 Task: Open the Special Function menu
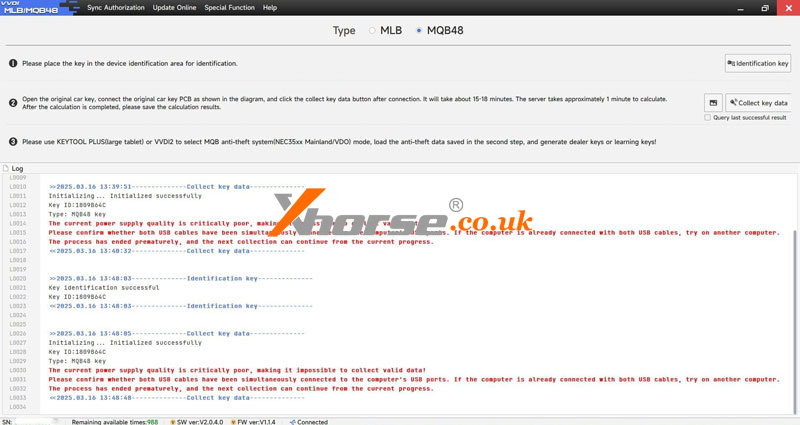pos(229,8)
